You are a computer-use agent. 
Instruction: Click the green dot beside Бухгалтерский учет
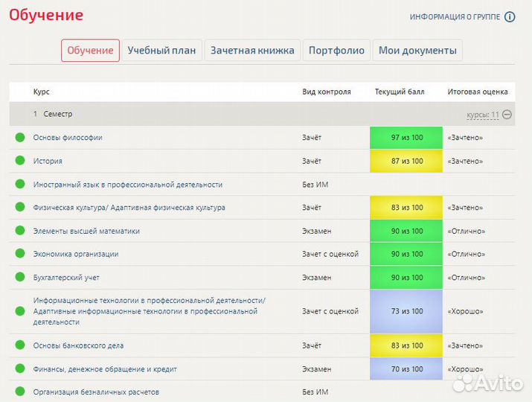(x=20, y=277)
